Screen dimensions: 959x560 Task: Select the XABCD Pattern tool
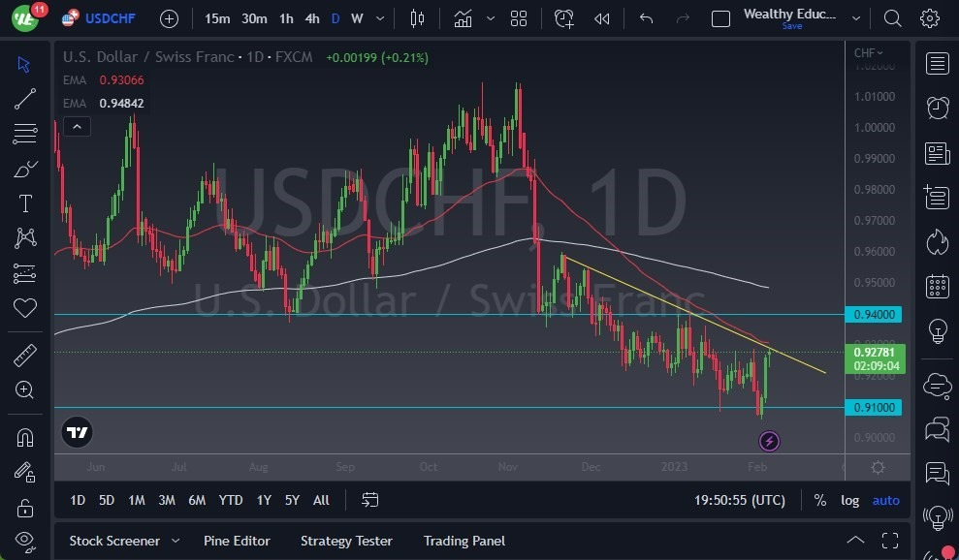(x=25, y=238)
